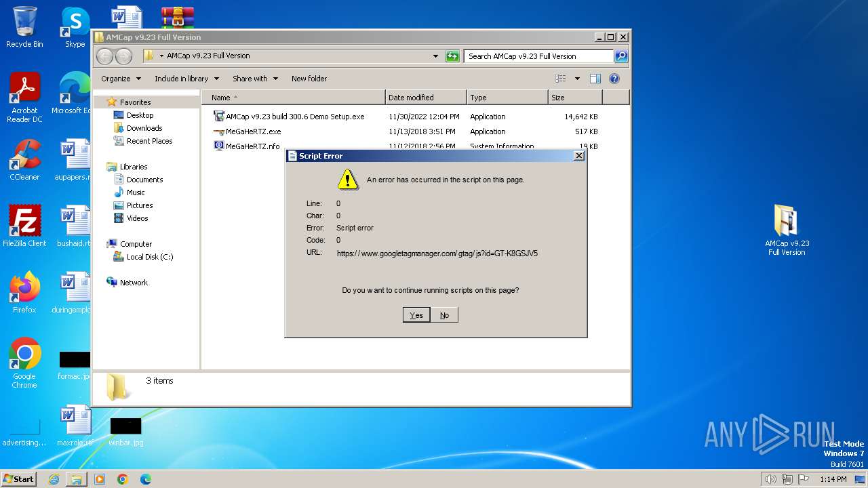This screenshot has height=488, width=868.
Task: Select Recent Places in navigation pane
Action: [149, 141]
